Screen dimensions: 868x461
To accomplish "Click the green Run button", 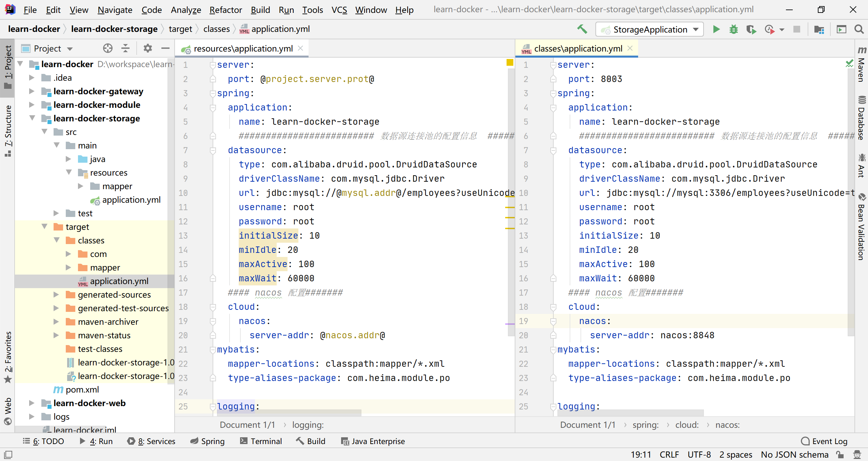I will pos(716,29).
